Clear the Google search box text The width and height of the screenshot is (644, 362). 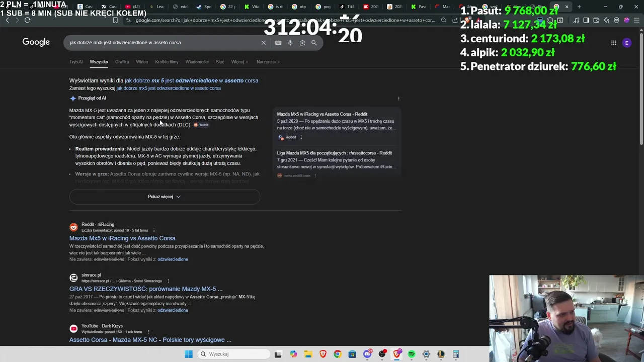[263, 43]
